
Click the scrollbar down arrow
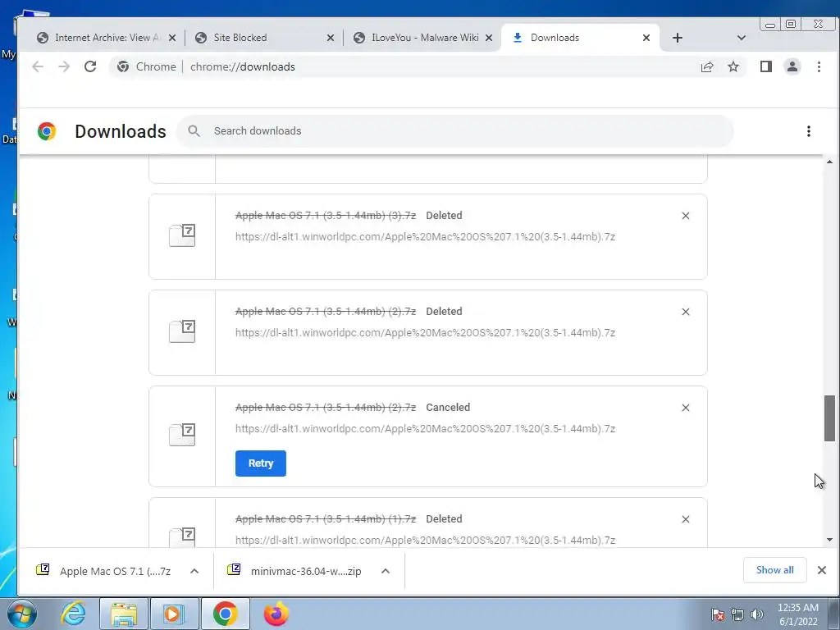[x=829, y=540]
